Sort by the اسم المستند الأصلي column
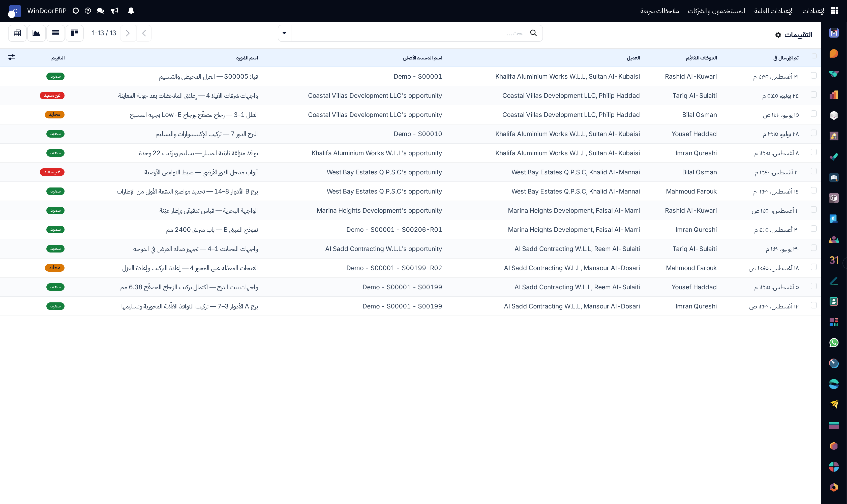 [423, 58]
